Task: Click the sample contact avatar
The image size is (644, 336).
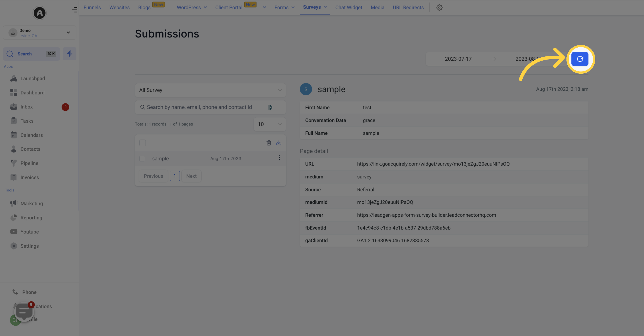Action: click(306, 89)
